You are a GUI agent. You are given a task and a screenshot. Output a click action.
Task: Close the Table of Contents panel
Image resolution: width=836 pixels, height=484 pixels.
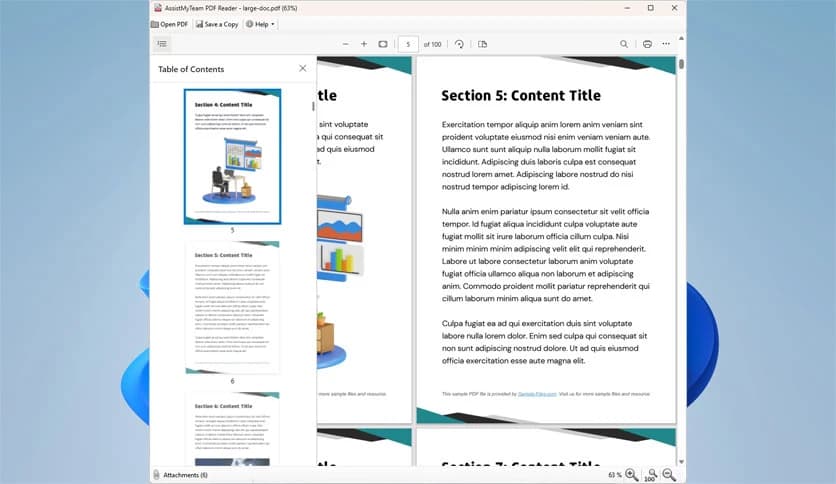pos(303,68)
